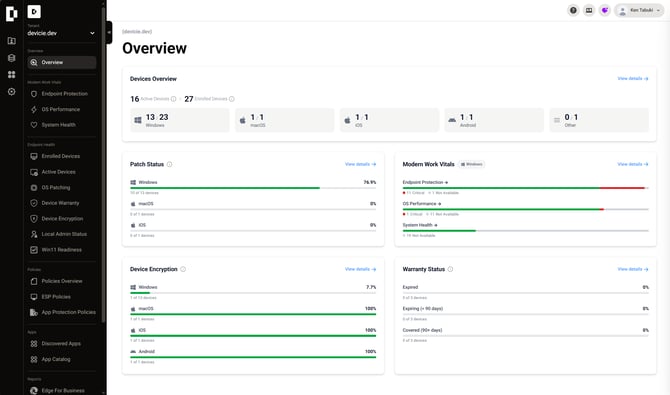The image size is (670, 395).
Task: Open Active Devices in the sidebar
Action: coord(62,172)
